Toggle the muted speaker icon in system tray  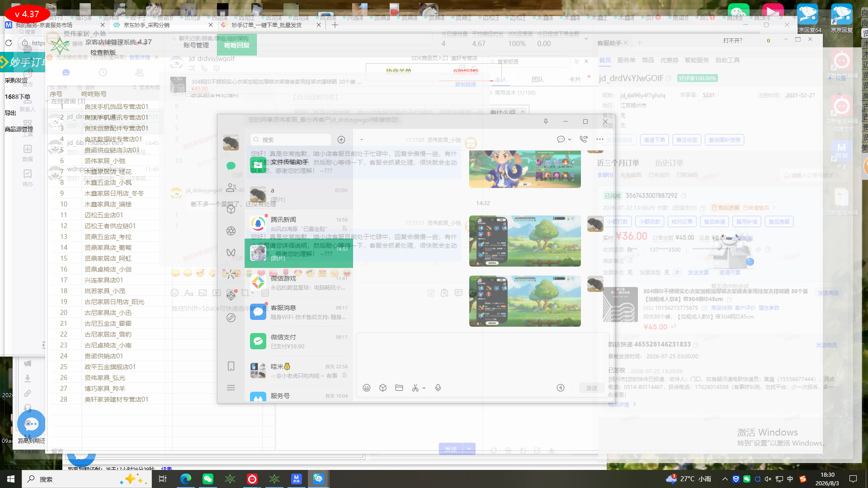(768, 479)
